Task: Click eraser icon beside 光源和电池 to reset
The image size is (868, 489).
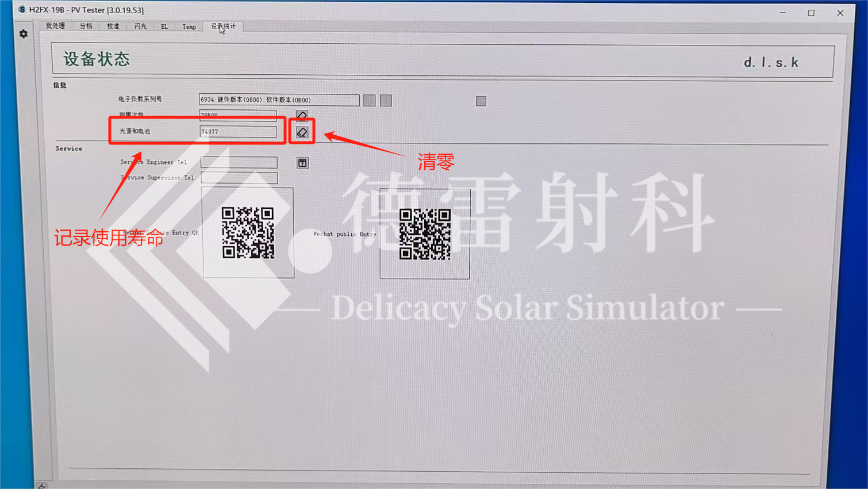Action: [x=302, y=132]
